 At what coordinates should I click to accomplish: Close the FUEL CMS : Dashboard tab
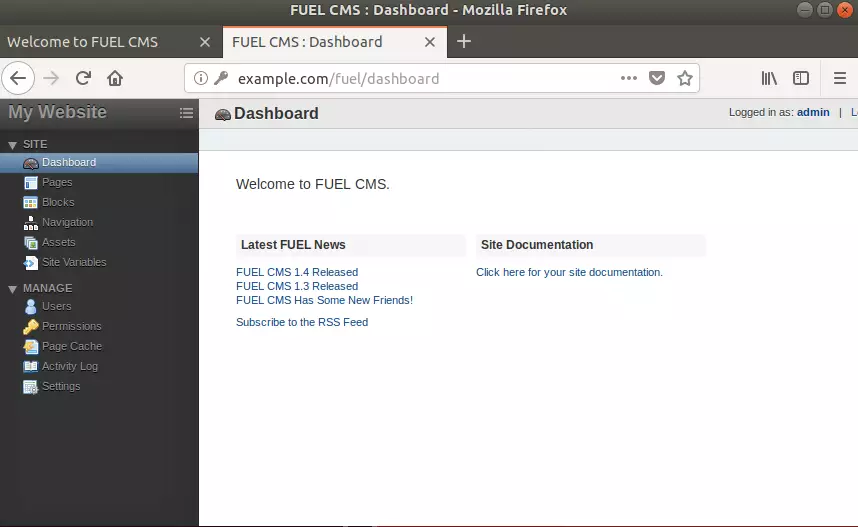[430, 42]
